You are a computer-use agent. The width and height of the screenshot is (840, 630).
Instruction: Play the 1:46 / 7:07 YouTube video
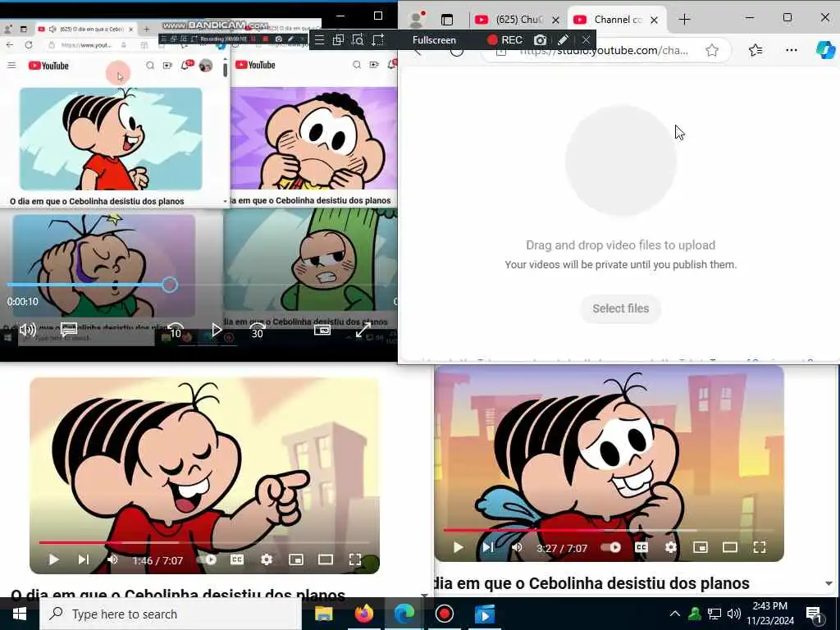coord(53,559)
